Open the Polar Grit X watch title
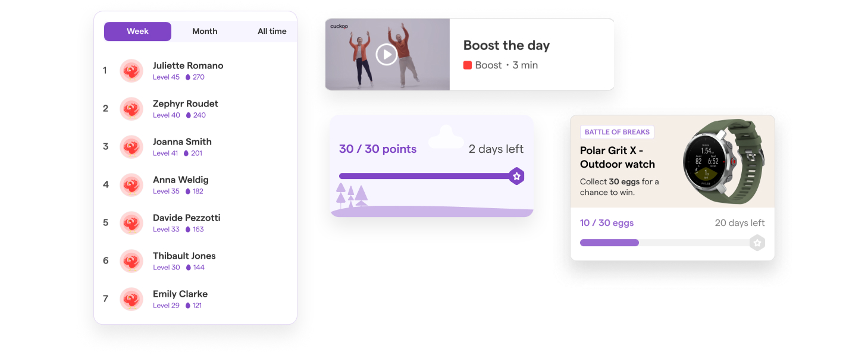The image size is (868, 355). click(x=617, y=158)
